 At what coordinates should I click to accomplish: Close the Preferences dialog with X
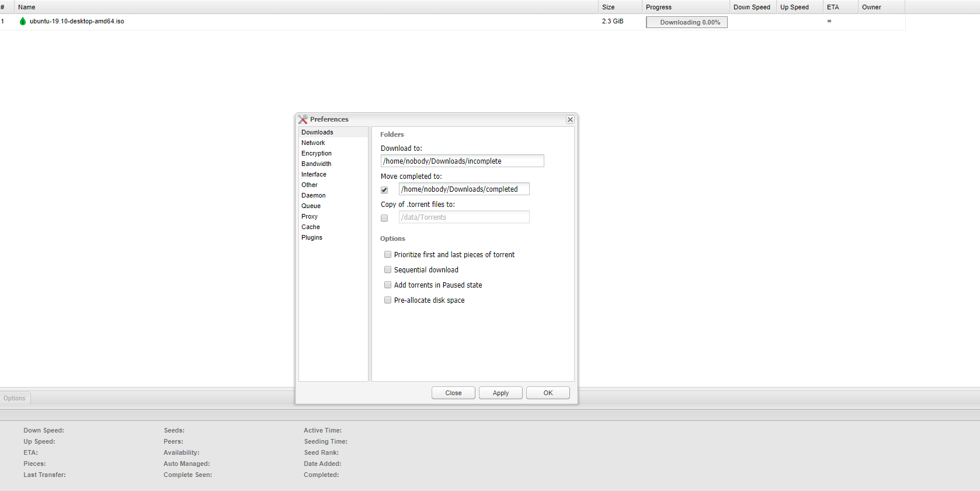[x=570, y=119]
